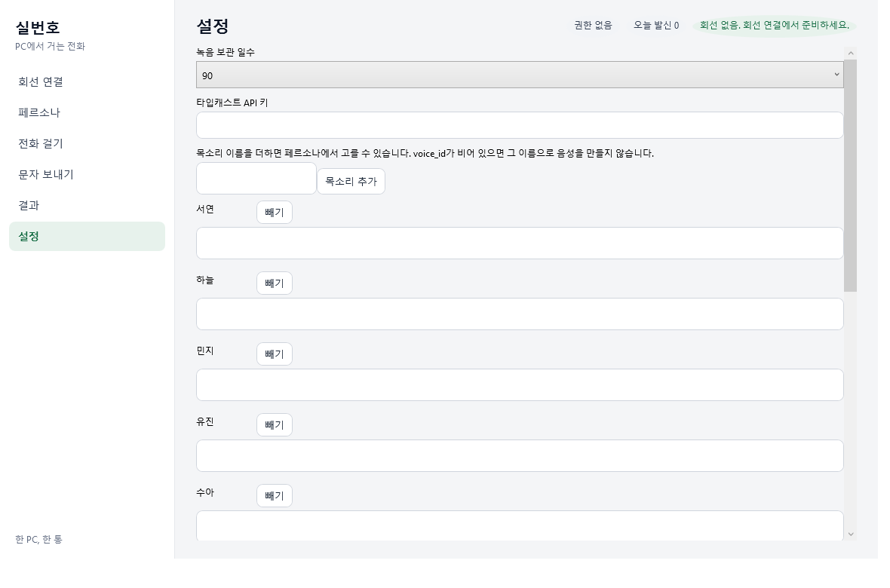The image size is (890, 588).
Task: Go to 페르소나 in the sidebar
Action: click(87, 112)
